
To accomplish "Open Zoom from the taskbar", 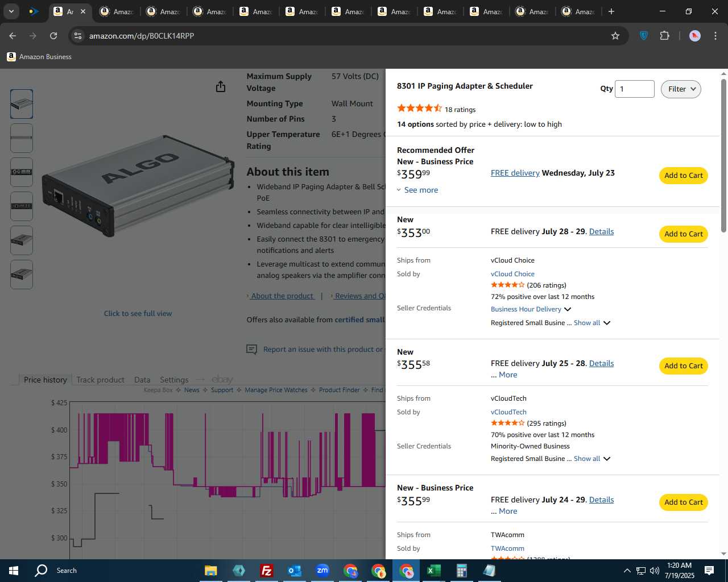I will (322, 571).
